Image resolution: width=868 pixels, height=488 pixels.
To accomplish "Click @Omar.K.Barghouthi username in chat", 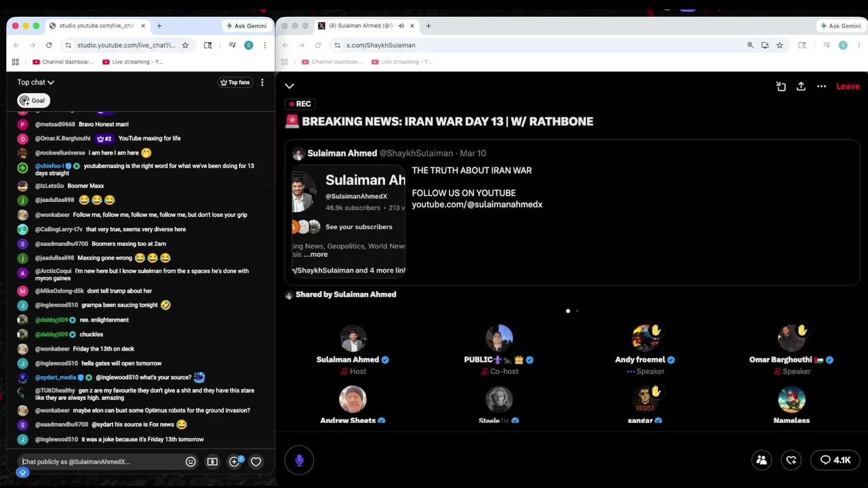I will coord(62,138).
